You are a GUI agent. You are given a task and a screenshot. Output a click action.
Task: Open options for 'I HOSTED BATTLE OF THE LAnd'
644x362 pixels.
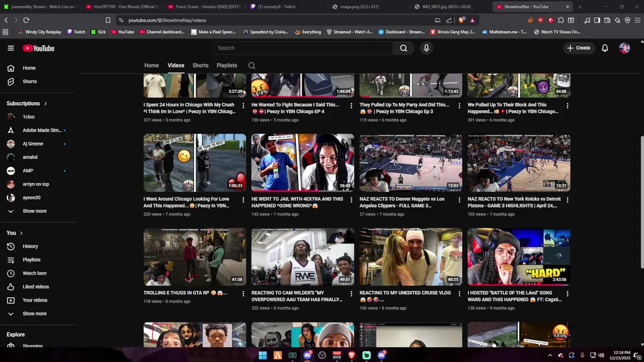[568, 294]
